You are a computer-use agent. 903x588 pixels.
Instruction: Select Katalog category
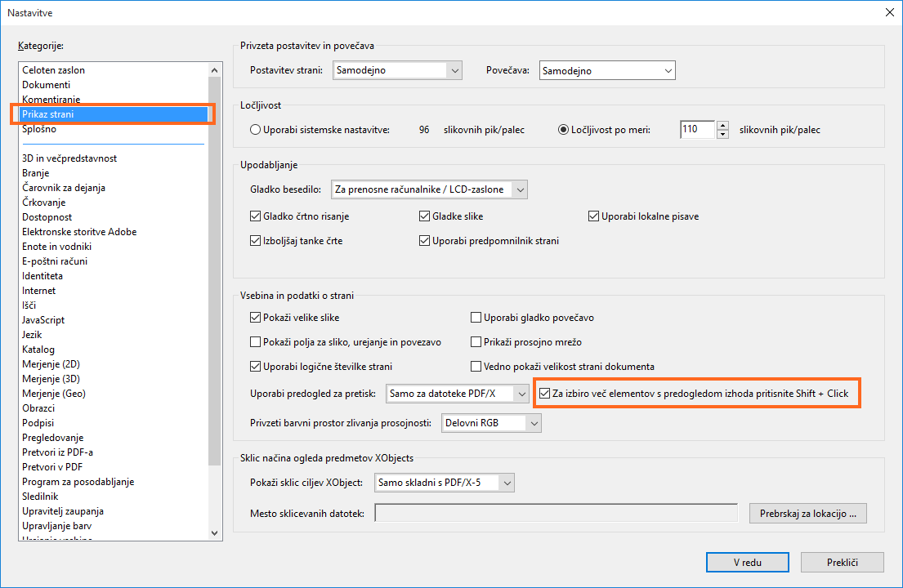pyautogui.click(x=38, y=350)
